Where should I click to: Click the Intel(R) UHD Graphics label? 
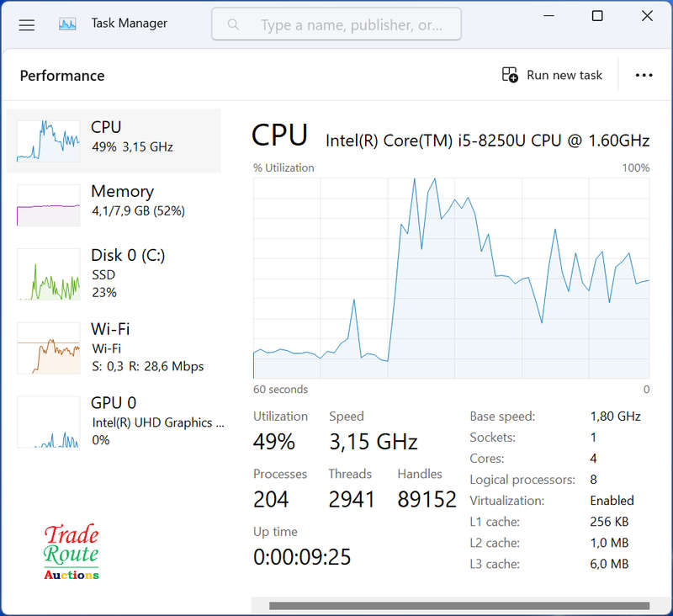tap(158, 422)
